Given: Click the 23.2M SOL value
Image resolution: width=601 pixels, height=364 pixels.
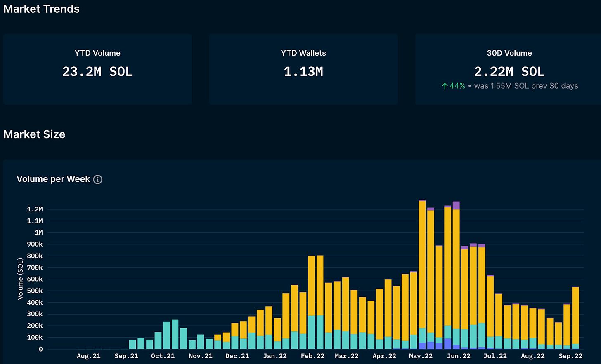Looking at the screenshot, I should point(97,72).
